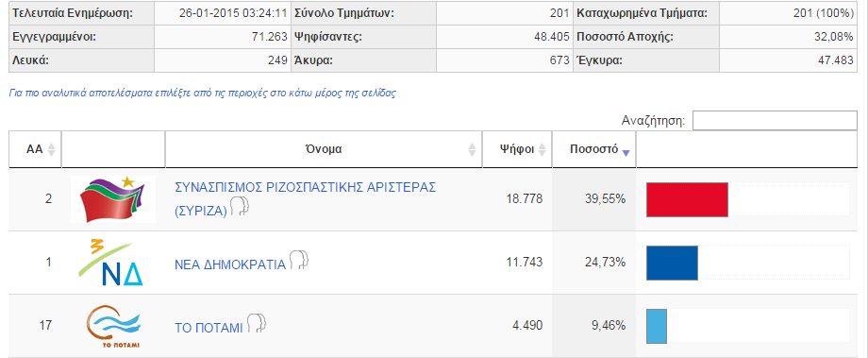The image size is (868, 358).
Task: Click the light blue Ποτάμι percentage bar
Action: 657,325
